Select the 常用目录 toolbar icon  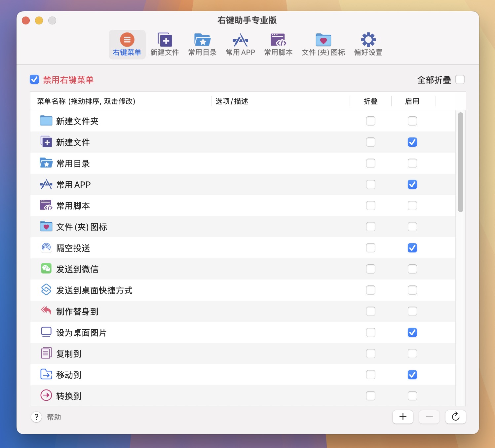click(202, 44)
